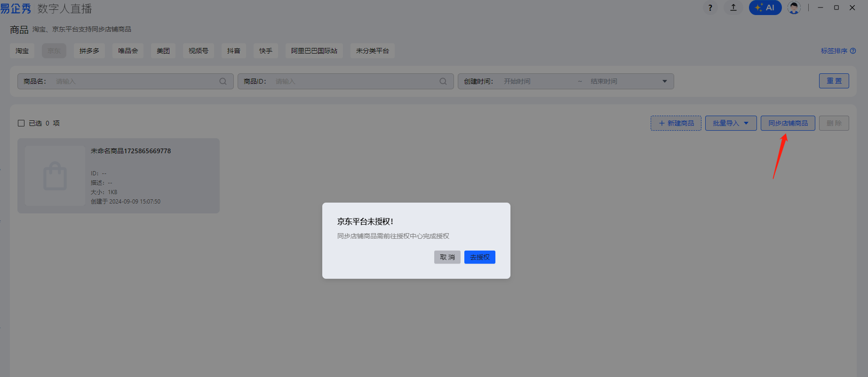Maximize the application window

[836, 8]
